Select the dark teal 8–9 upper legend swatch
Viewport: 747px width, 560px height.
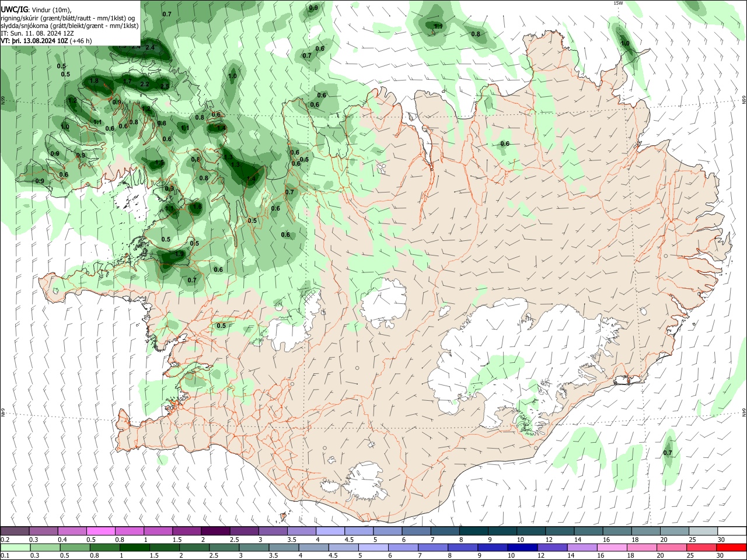pos(473,531)
